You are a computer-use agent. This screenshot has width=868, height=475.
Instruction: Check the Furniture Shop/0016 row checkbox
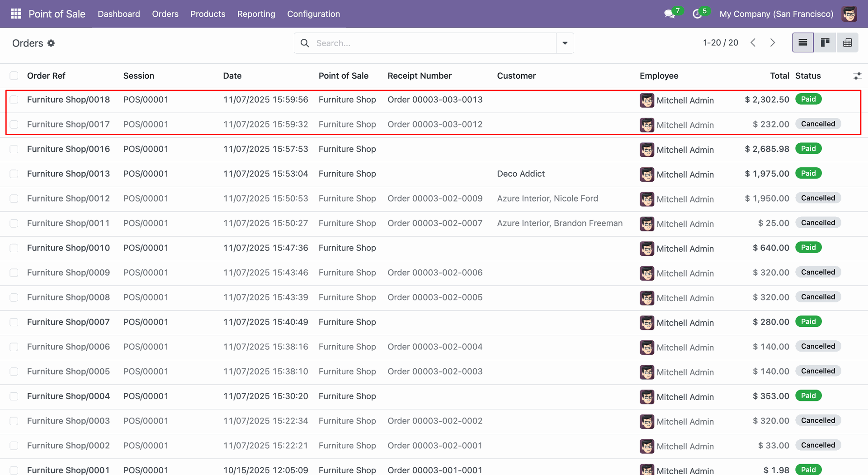(14, 149)
